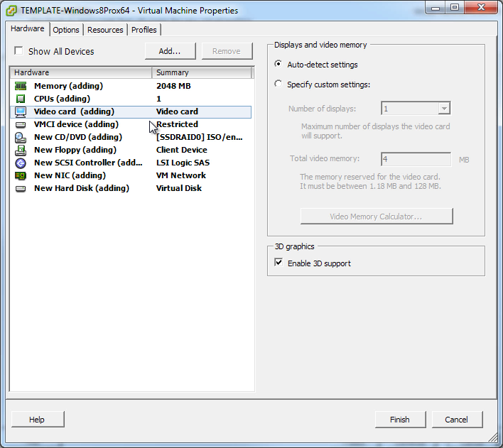Open the Video Memory Calculator
The image size is (503, 448).
(377, 217)
